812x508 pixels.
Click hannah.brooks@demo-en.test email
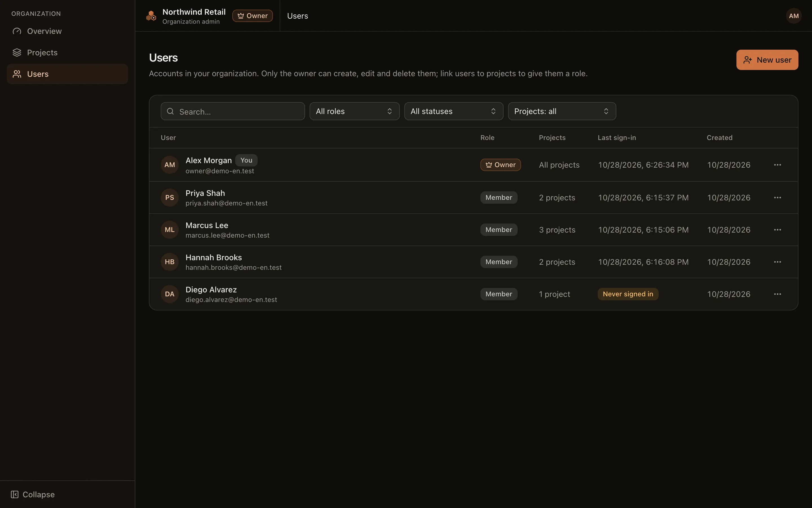point(233,268)
